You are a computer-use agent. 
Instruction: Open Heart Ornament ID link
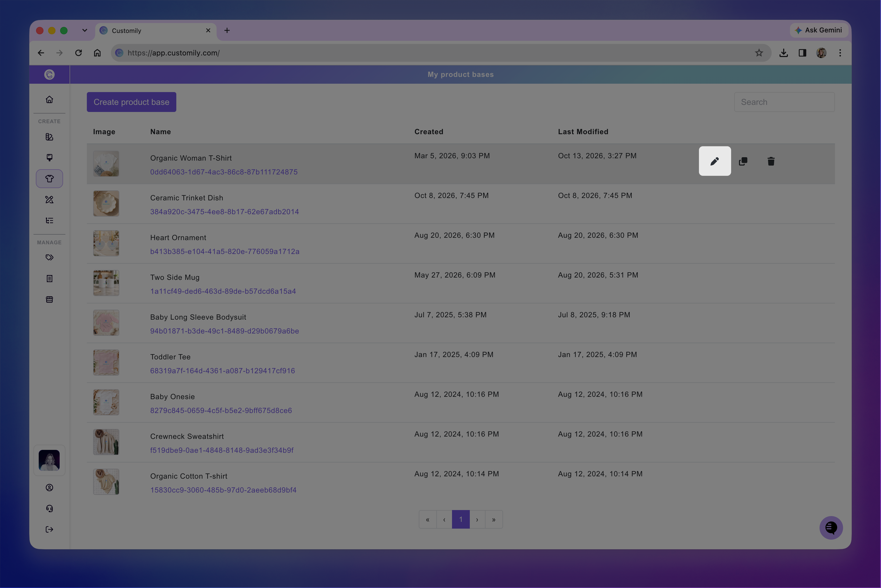point(225,251)
